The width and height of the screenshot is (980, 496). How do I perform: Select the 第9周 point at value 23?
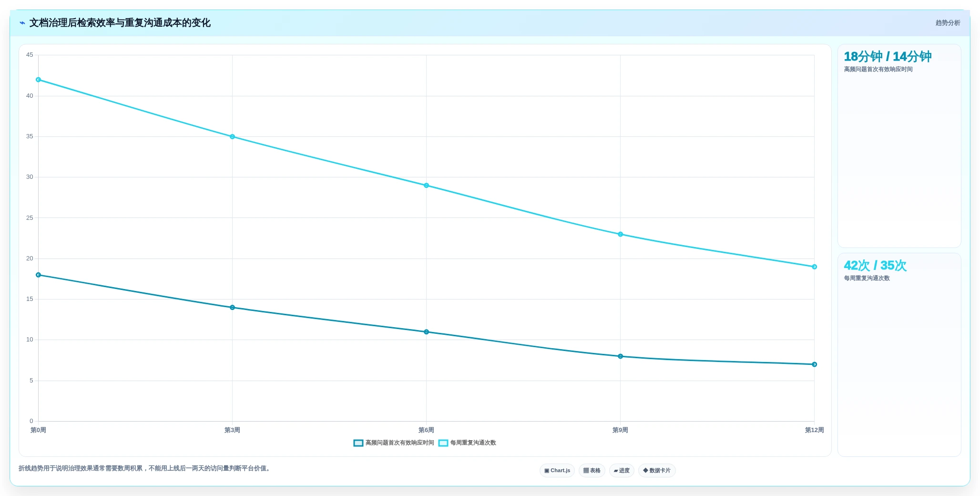coord(621,234)
